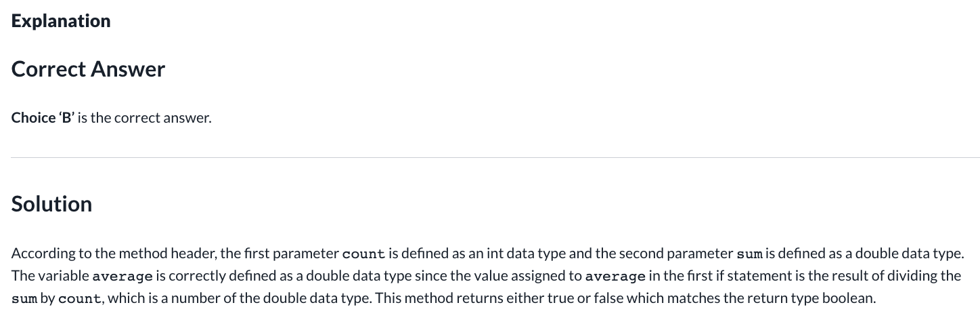Click the Explanation heading

(x=61, y=21)
